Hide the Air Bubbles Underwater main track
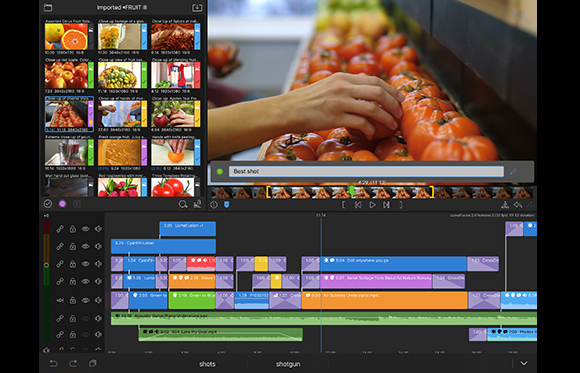The height and width of the screenshot is (373, 580). coord(85,300)
